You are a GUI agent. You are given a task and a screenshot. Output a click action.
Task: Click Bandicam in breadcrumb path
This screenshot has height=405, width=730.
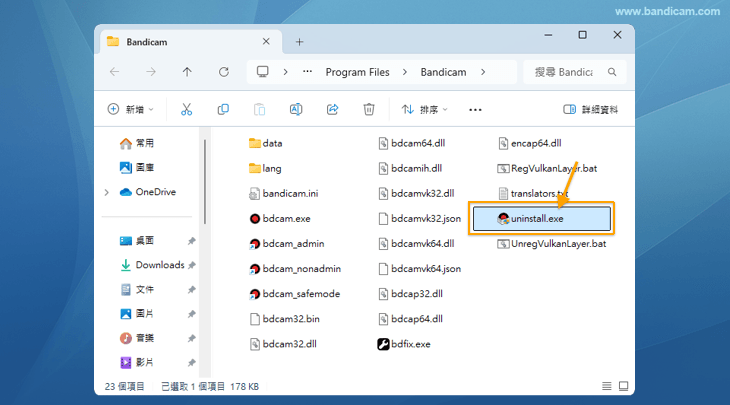click(443, 72)
